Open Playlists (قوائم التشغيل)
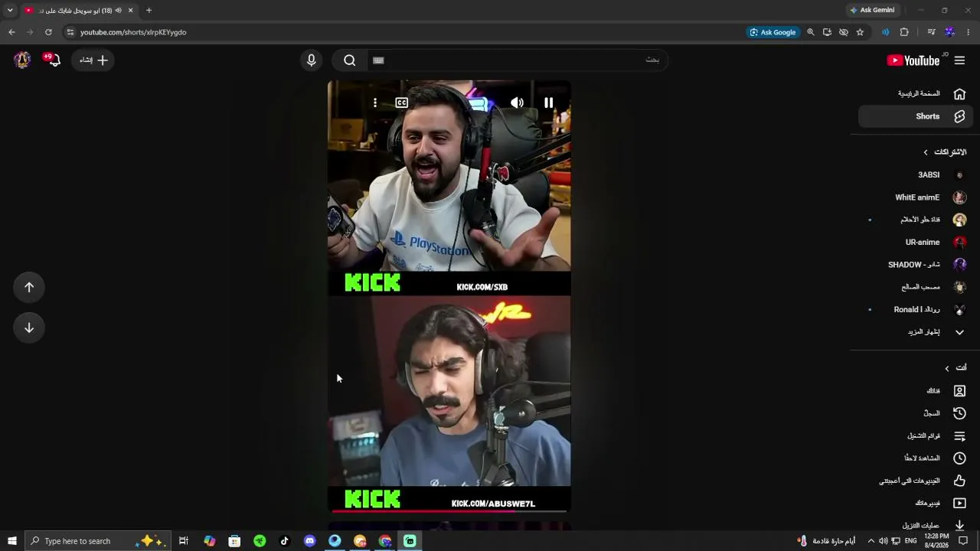Viewport: 980px width, 551px height. (916, 436)
